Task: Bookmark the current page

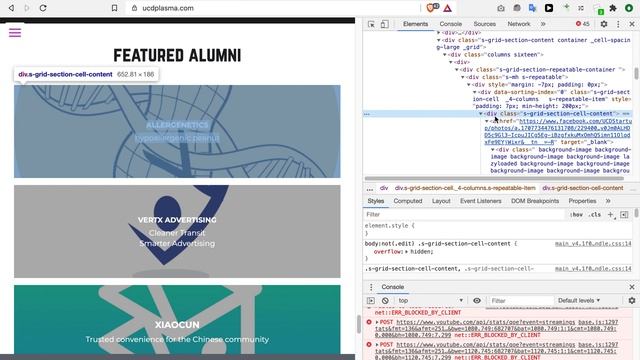Action: (x=114, y=8)
